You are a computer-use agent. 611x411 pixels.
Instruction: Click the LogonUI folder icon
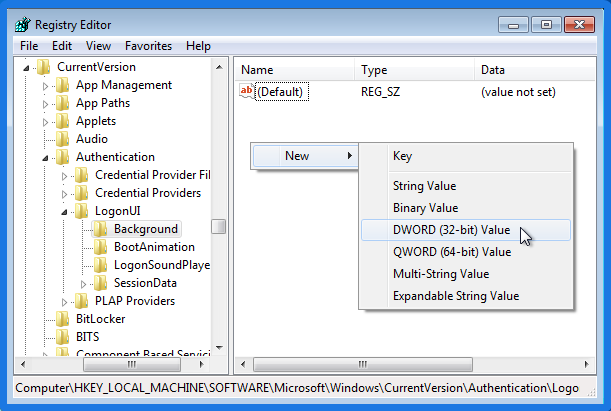pos(81,211)
